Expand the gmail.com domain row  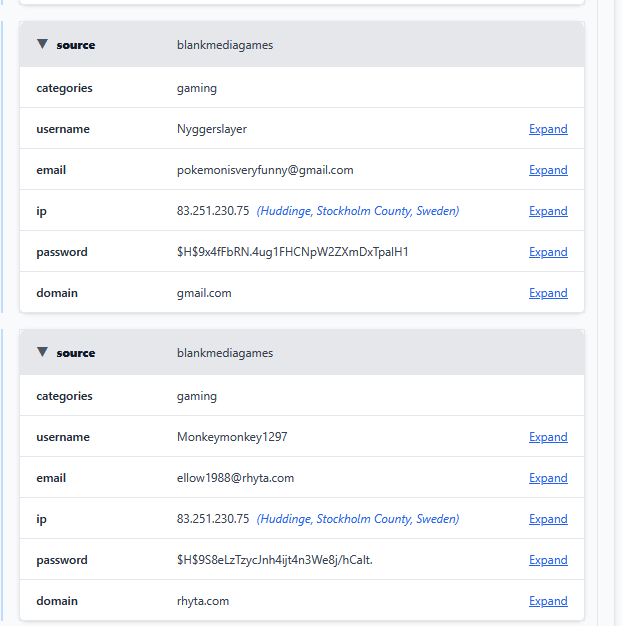click(x=548, y=293)
